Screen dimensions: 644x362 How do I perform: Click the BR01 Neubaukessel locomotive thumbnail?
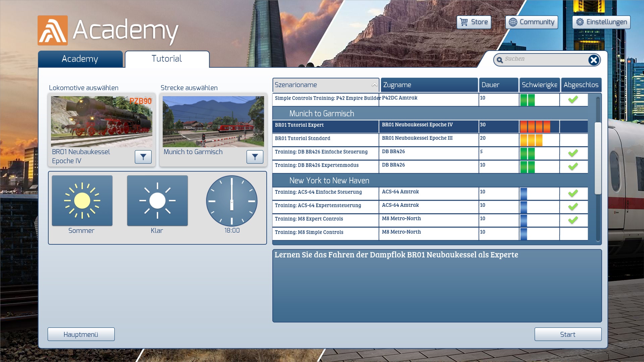point(101,122)
